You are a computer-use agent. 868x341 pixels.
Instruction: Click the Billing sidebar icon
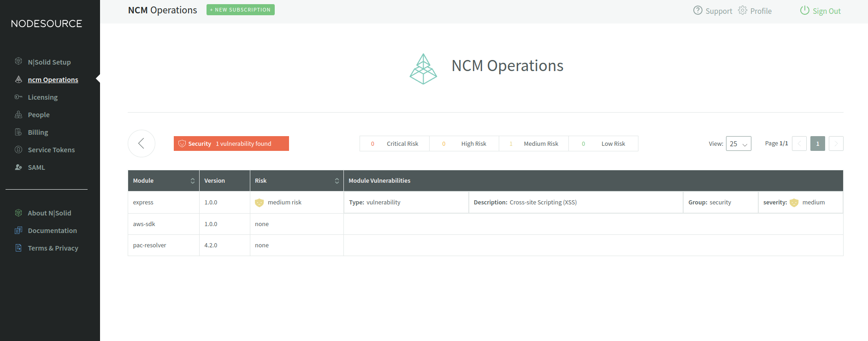[18, 132]
